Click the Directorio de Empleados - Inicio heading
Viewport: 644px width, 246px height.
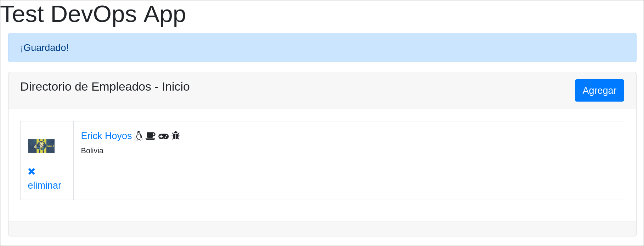[105, 87]
